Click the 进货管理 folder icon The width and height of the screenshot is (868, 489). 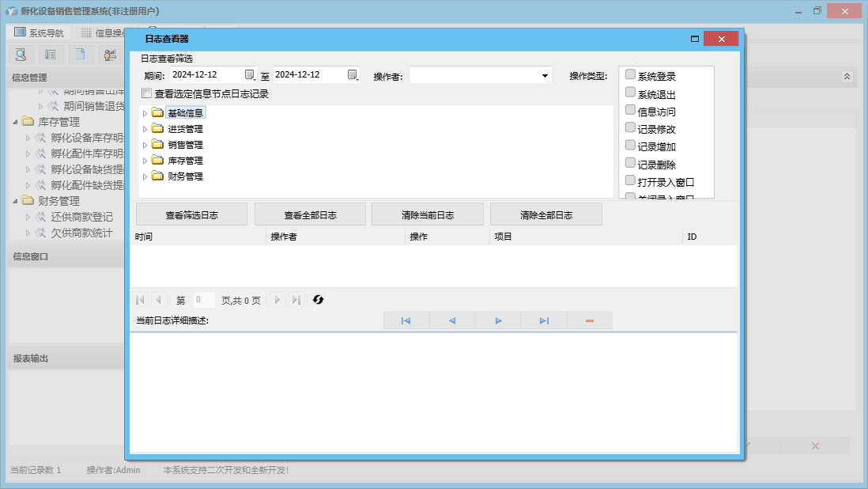158,128
